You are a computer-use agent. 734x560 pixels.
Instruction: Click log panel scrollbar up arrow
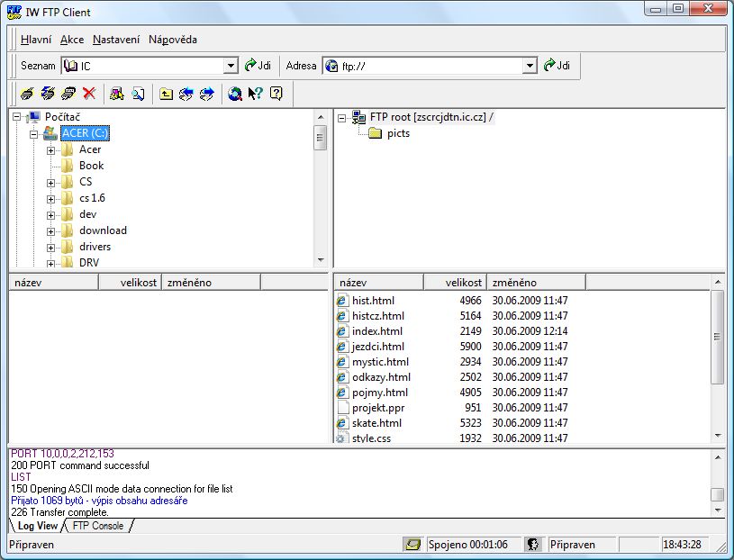click(718, 457)
